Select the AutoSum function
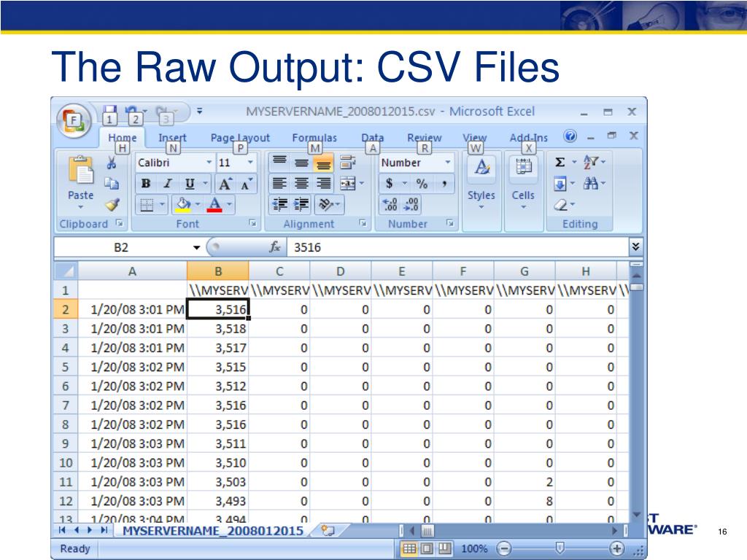The width and height of the screenshot is (747, 560). [x=560, y=161]
